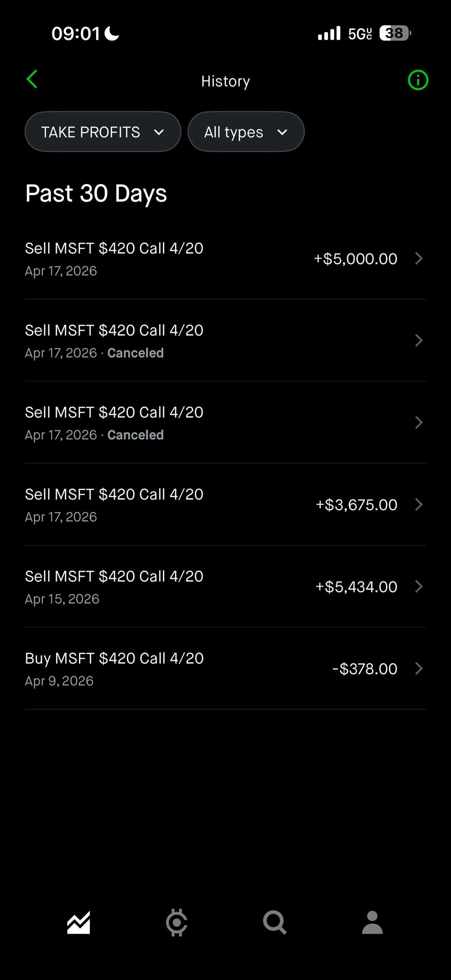Open the account profile tab

[x=372, y=922]
